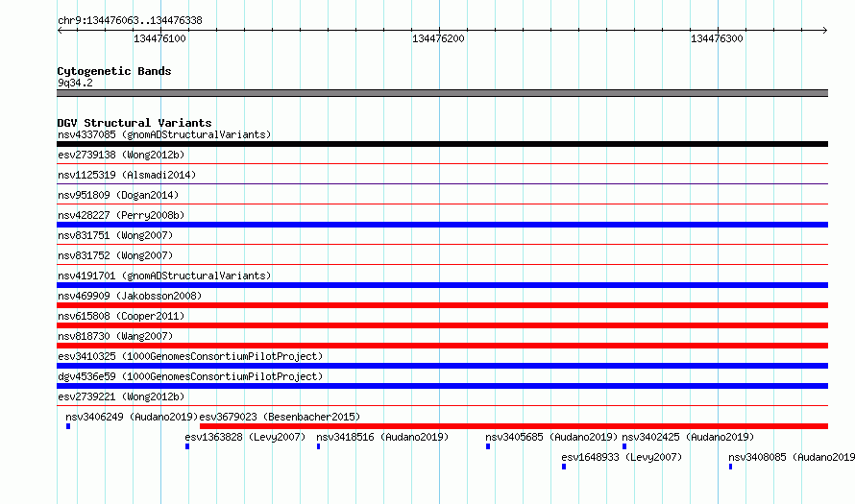Screen dimensions: 855x504
Task: Click esv3410325 1000Genomes variant label
Action: (x=190, y=356)
